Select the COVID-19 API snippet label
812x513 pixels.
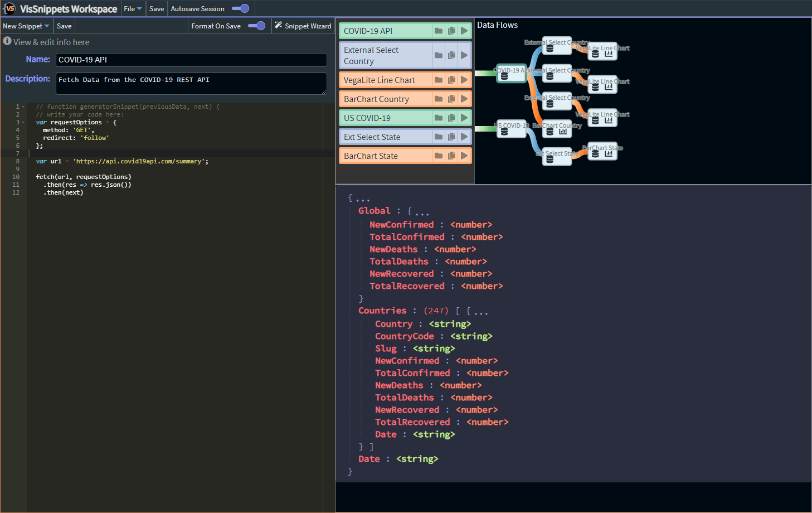368,31
